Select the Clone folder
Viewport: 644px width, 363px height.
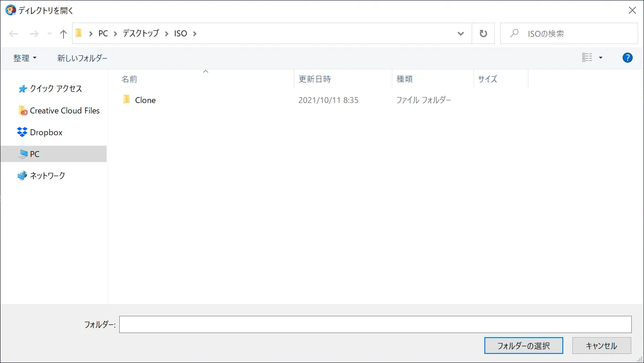(145, 100)
